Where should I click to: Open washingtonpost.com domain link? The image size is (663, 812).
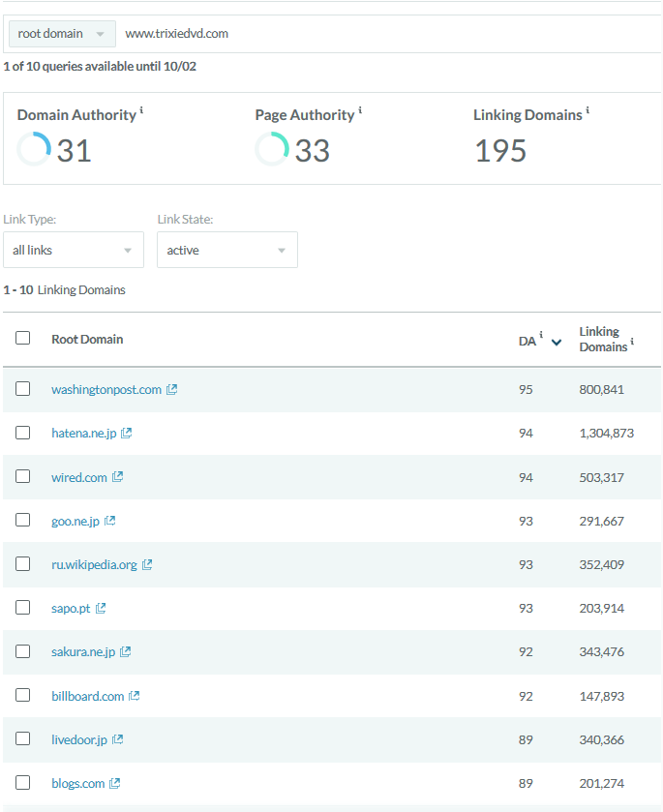tap(106, 389)
